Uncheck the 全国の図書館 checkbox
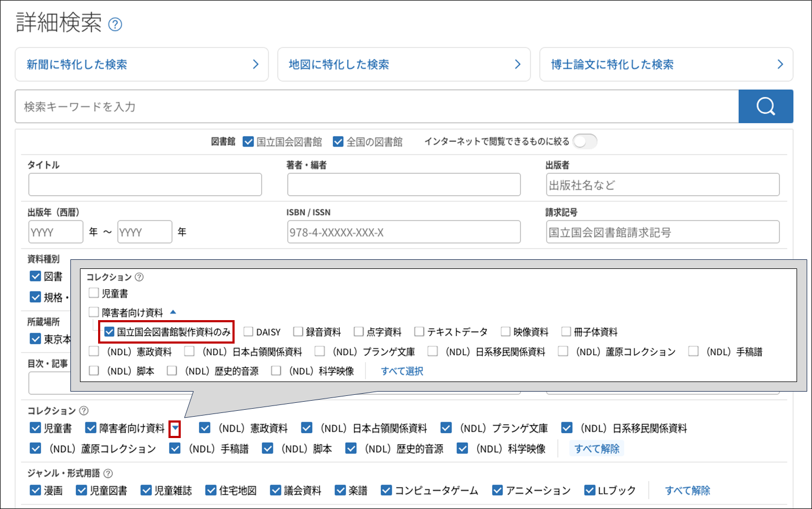Screen dimensions: 812x509 pos(338,141)
